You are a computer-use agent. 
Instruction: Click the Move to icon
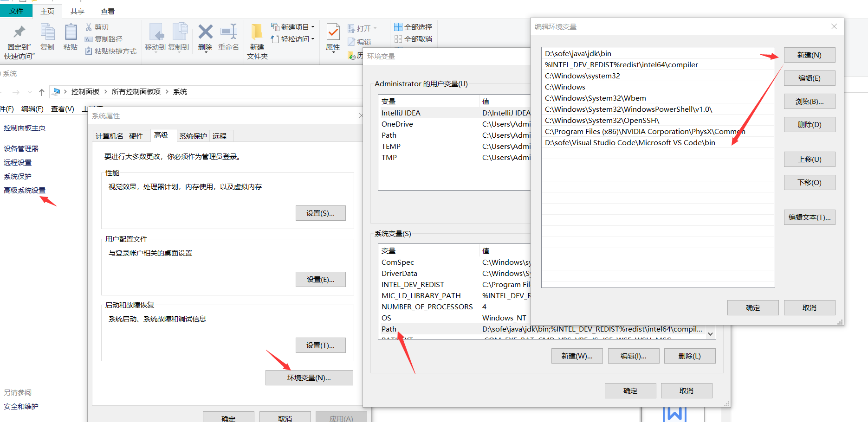point(156,32)
